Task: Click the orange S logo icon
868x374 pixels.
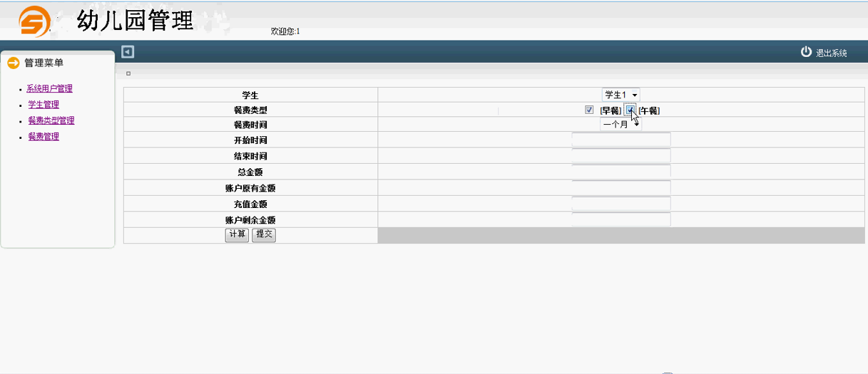Action: pyautogui.click(x=35, y=21)
